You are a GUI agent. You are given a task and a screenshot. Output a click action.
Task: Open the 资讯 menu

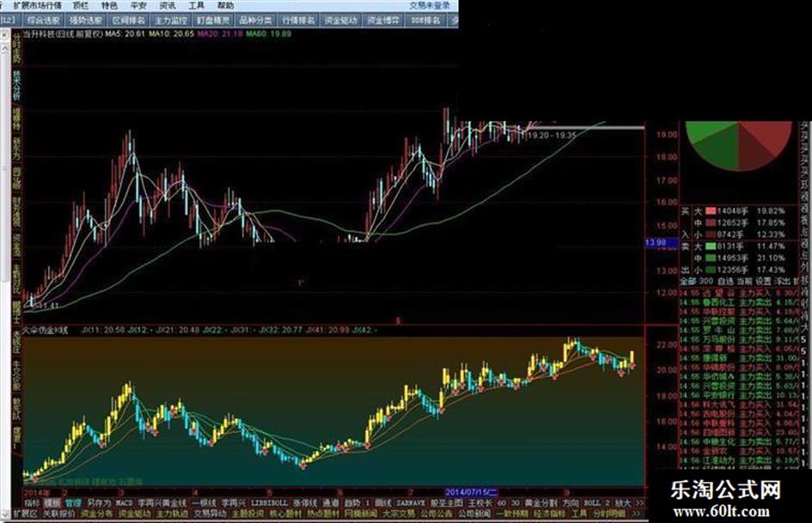[x=168, y=5]
